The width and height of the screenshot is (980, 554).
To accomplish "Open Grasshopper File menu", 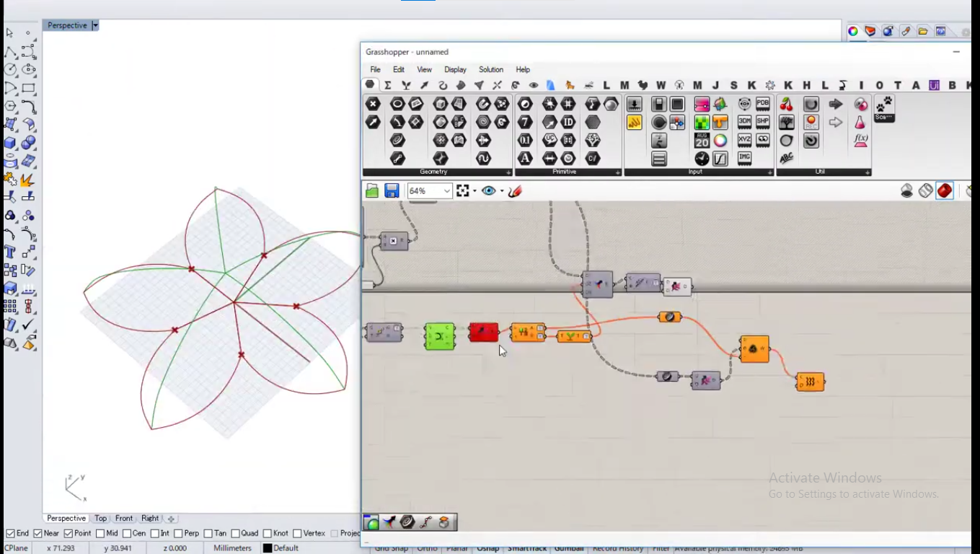I will [376, 70].
